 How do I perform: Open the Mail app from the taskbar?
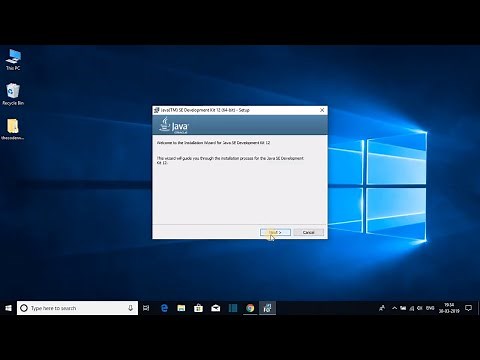[216, 308]
